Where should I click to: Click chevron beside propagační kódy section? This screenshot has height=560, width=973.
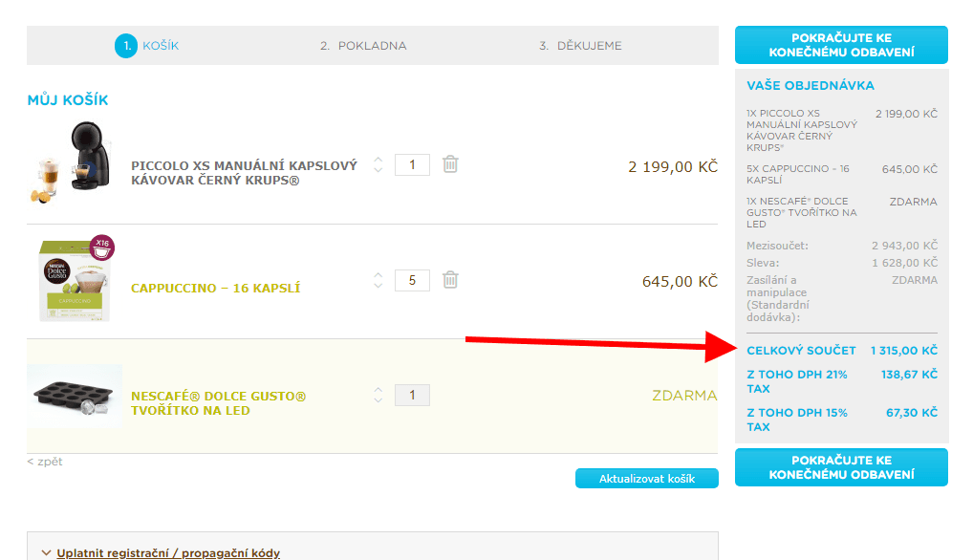(46, 552)
